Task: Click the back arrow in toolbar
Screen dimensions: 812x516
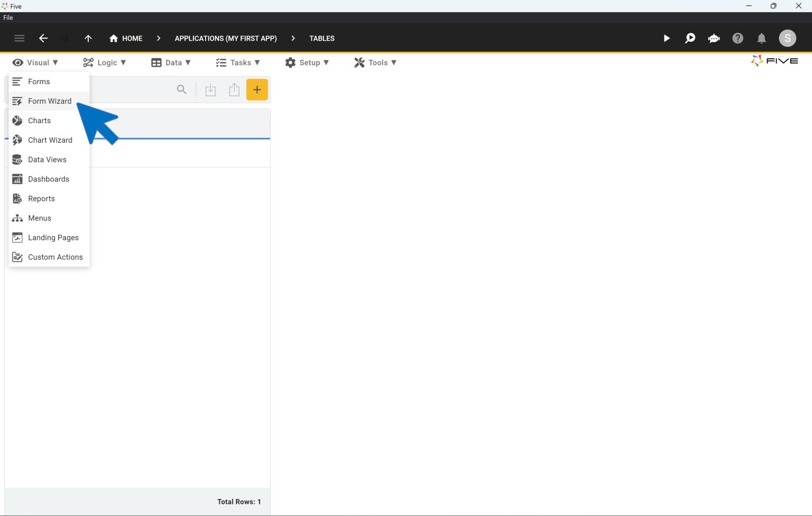Action: [x=43, y=38]
